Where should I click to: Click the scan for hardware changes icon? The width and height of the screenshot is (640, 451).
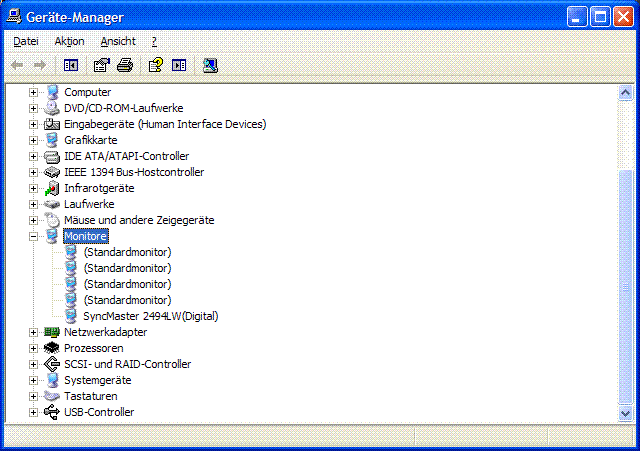pyautogui.click(x=210, y=66)
